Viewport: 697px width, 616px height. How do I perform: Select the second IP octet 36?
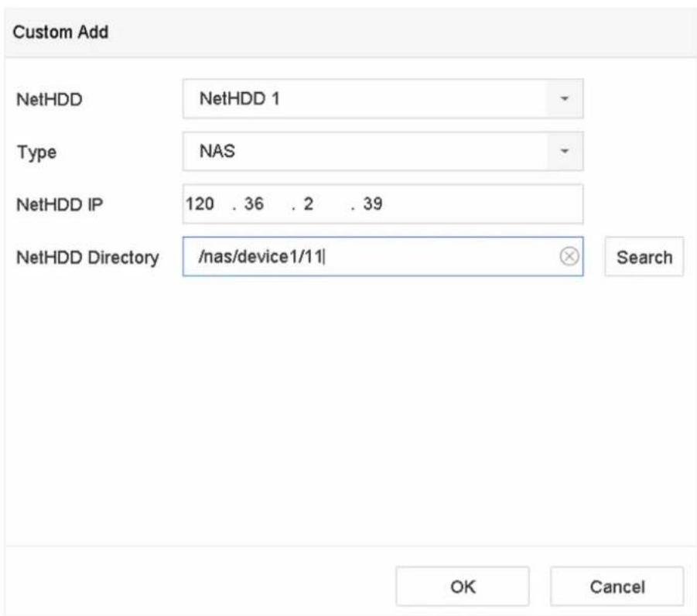tap(254, 204)
